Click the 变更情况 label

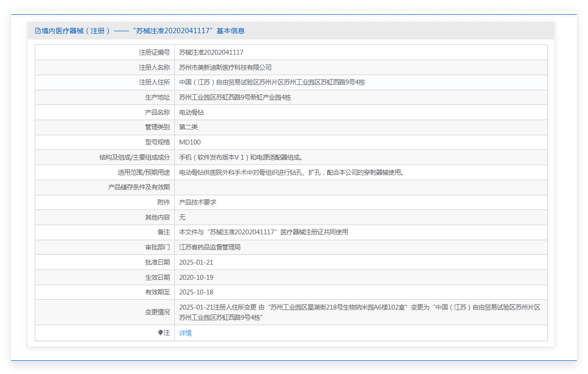tap(157, 312)
